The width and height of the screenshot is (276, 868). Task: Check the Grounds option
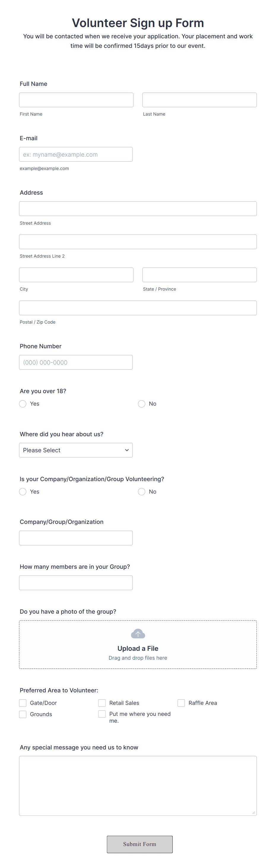(x=23, y=714)
